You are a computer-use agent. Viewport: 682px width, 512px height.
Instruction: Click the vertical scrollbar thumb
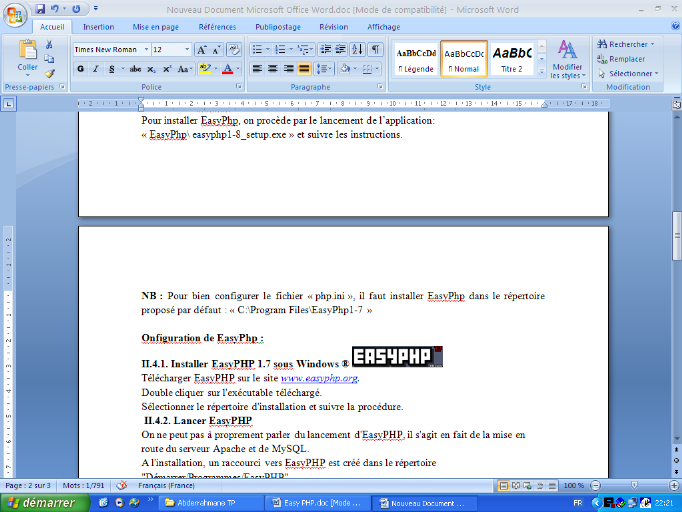pos(677,236)
